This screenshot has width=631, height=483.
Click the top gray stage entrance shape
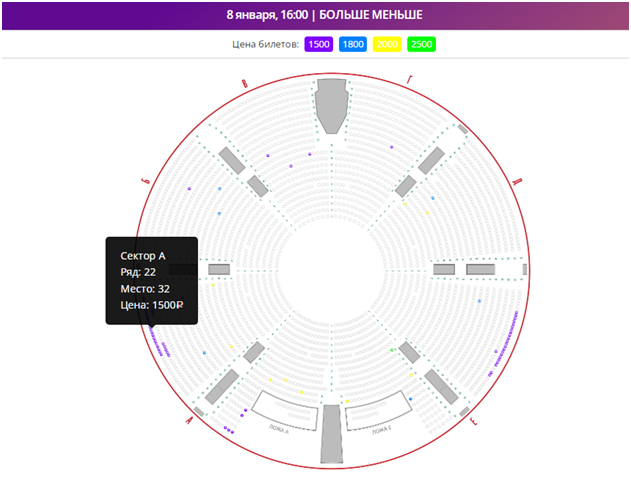point(330,104)
